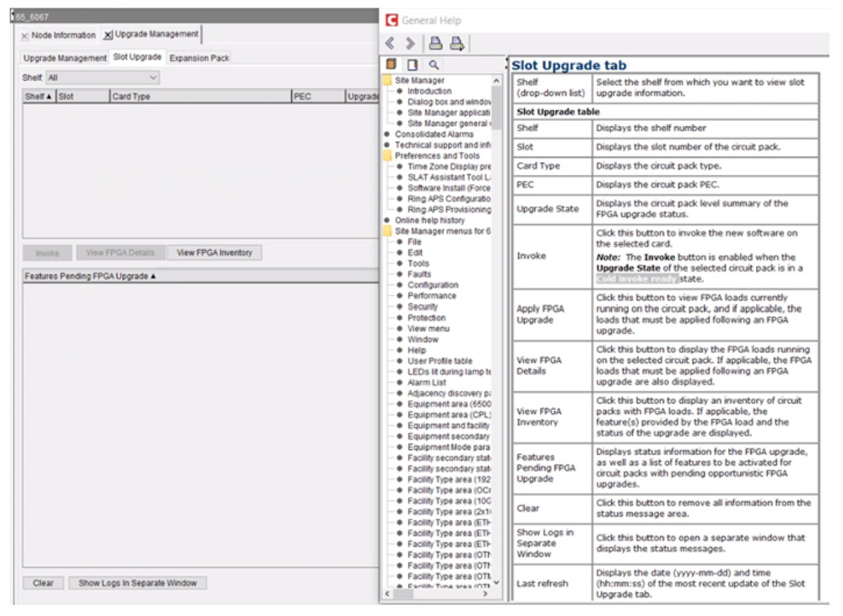The height and width of the screenshot is (616, 843).
Task: Sort by the Shelf column header
Action: 39,96
